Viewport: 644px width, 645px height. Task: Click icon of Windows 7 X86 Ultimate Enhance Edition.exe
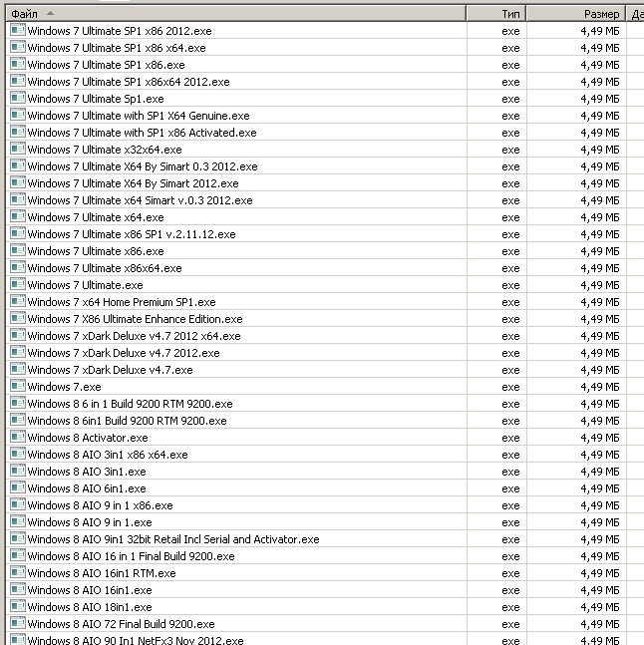tap(18, 318)
